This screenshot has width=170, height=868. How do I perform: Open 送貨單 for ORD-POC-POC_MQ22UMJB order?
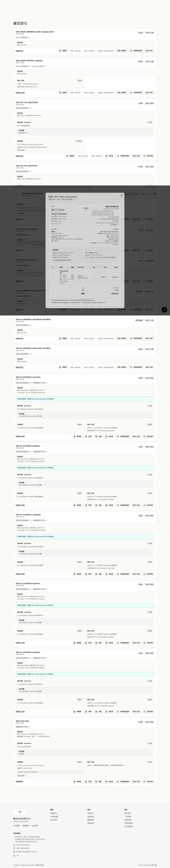[x=109, y=156]
